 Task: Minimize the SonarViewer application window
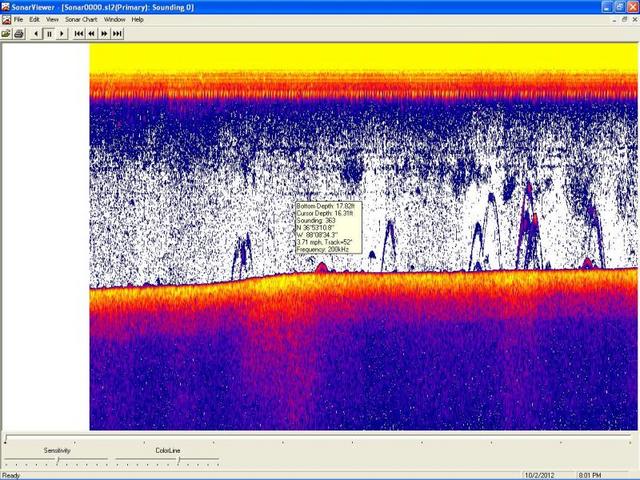pyautogui.click(x=607, y=7)
